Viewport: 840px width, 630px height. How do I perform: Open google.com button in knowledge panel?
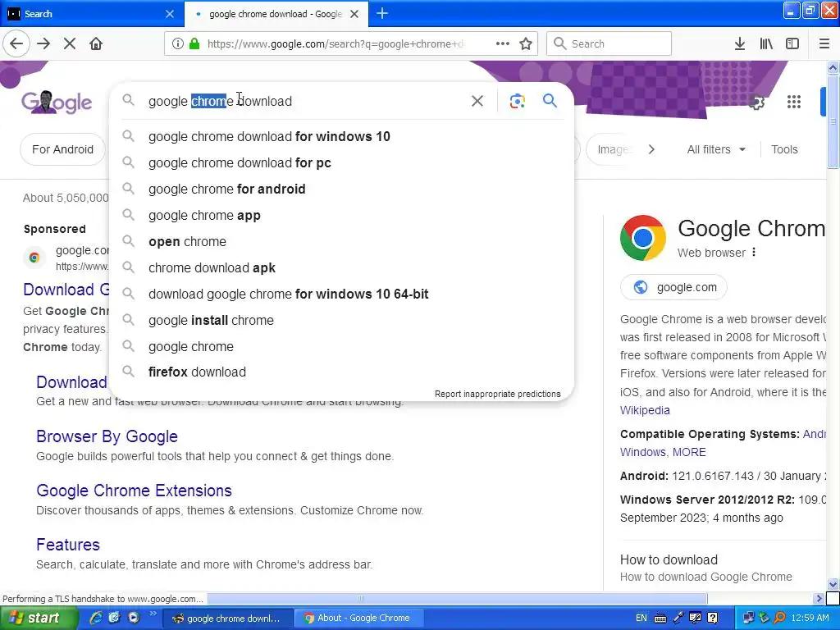tap(674, 287)
